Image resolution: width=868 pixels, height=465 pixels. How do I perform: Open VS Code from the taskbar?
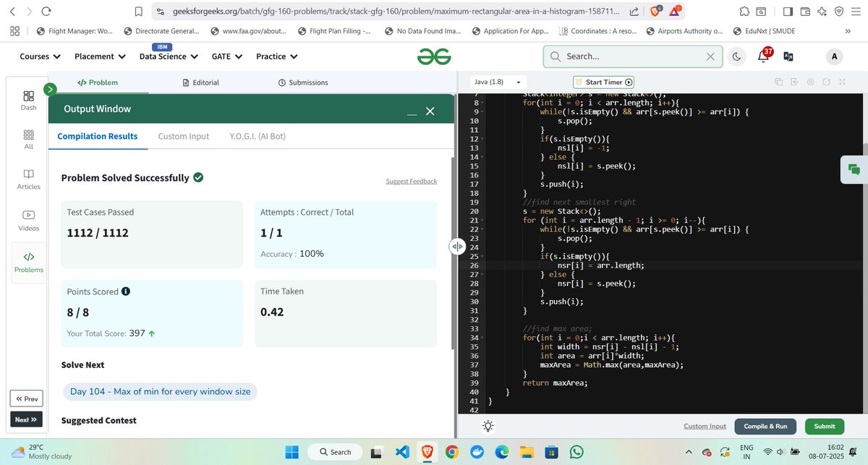[401, 452]
